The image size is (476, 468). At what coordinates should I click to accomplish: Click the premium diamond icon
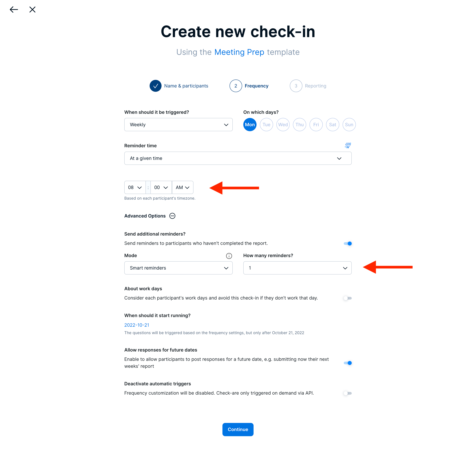(x=348, y=145)
